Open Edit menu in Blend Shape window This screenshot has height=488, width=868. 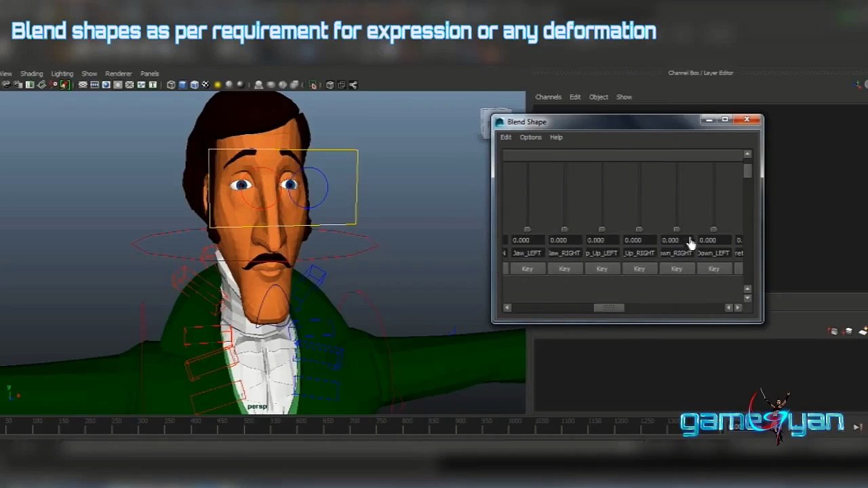click(506, 137)
